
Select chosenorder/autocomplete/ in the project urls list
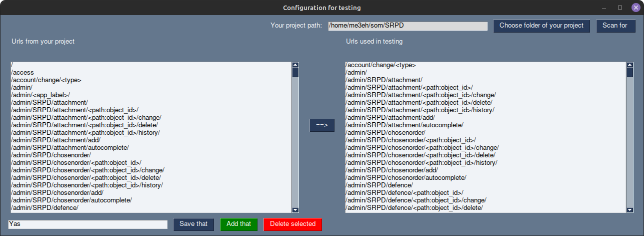click(x=150, y=200)
